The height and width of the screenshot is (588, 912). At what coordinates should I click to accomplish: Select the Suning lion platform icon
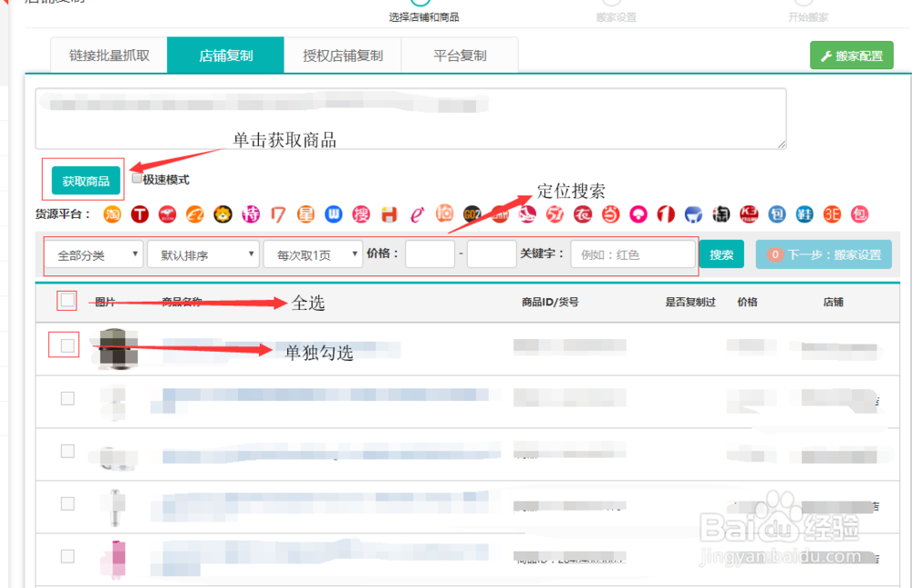[223, 214]
